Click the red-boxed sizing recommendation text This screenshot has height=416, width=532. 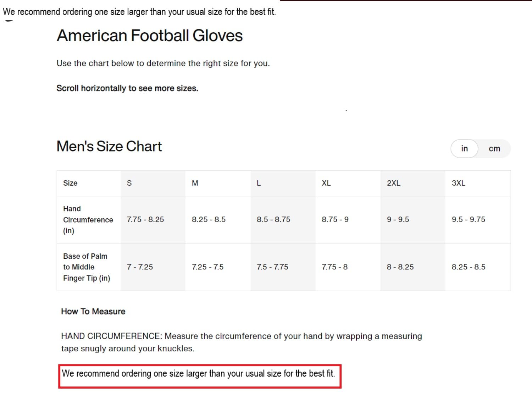[198, 373]
